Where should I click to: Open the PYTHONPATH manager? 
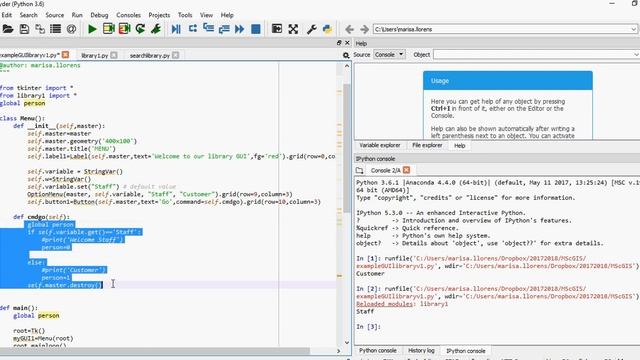327,29
